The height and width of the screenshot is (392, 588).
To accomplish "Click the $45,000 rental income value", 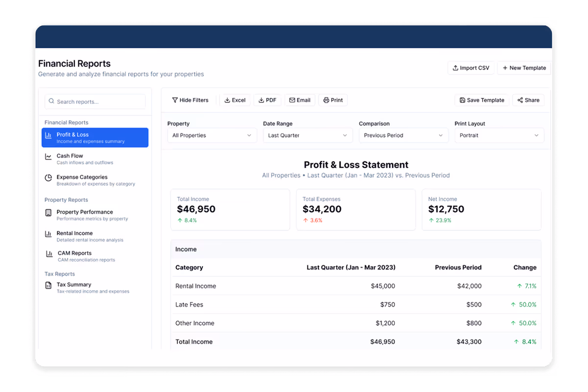I will point(383,286).
